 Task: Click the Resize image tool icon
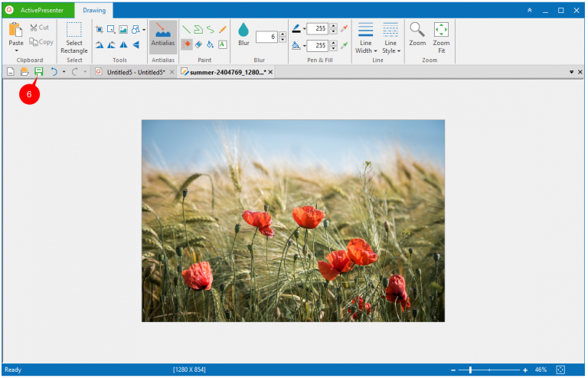click(x=111, y=29)
